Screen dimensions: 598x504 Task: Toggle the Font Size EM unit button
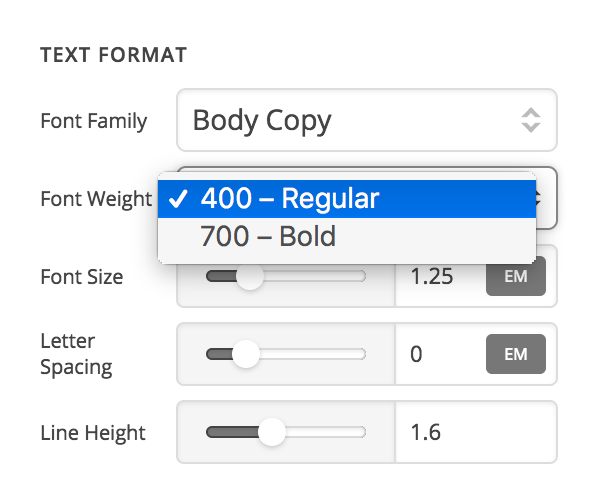[x=516, y=276]
